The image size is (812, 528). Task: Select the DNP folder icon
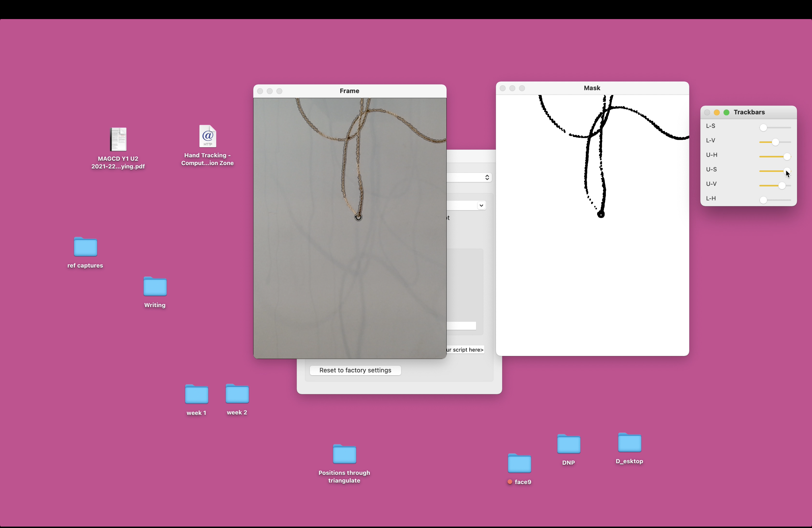(x=568, y=444)
